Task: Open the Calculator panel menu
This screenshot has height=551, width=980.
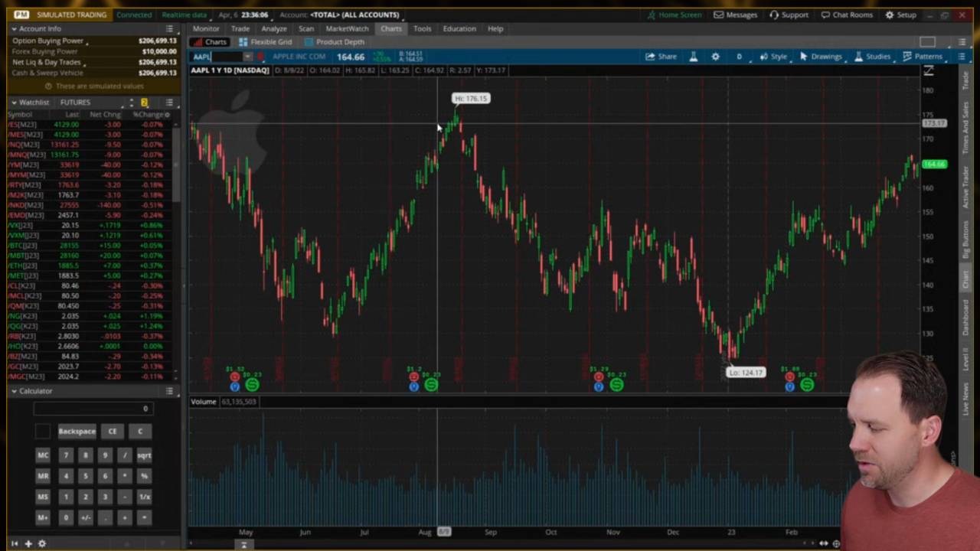Action: pyautogui.click(x=169, y=391)
